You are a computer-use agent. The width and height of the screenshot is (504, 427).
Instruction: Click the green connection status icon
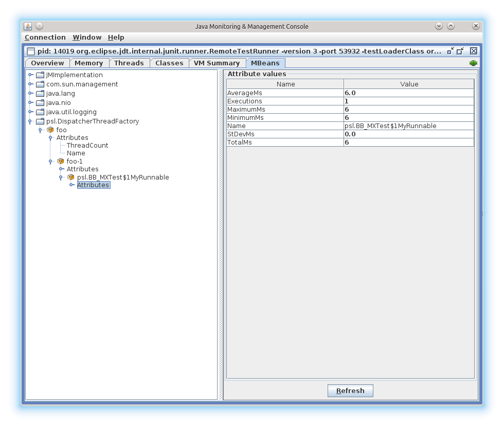(x=473, y=63)
